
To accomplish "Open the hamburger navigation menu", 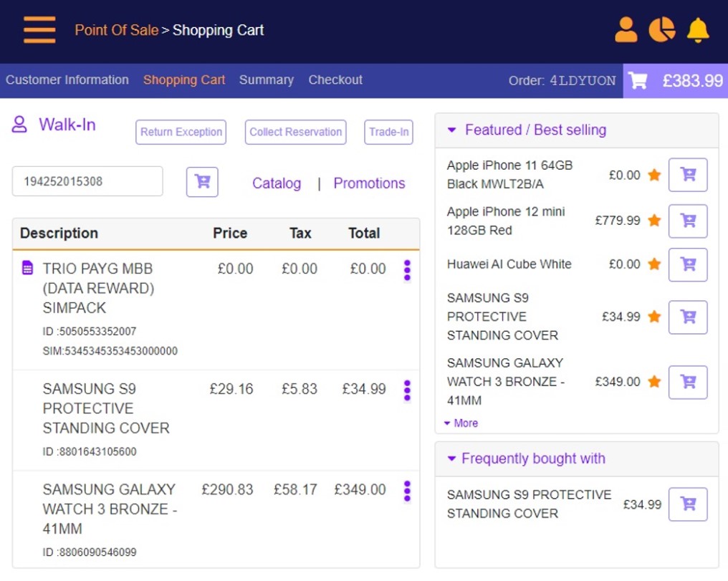I will pyautogui.click(x=39, y=30).
